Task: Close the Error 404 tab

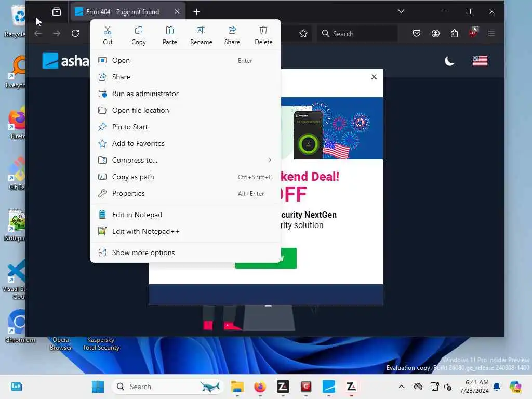Action: pyautogui.click(x=177, y=11)
